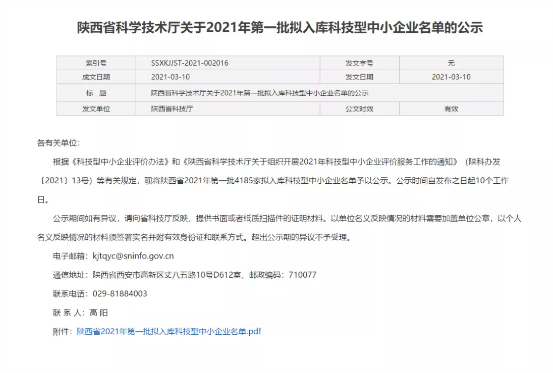
Task: Click the 索引号 label cell
Action: pos(96,63)
